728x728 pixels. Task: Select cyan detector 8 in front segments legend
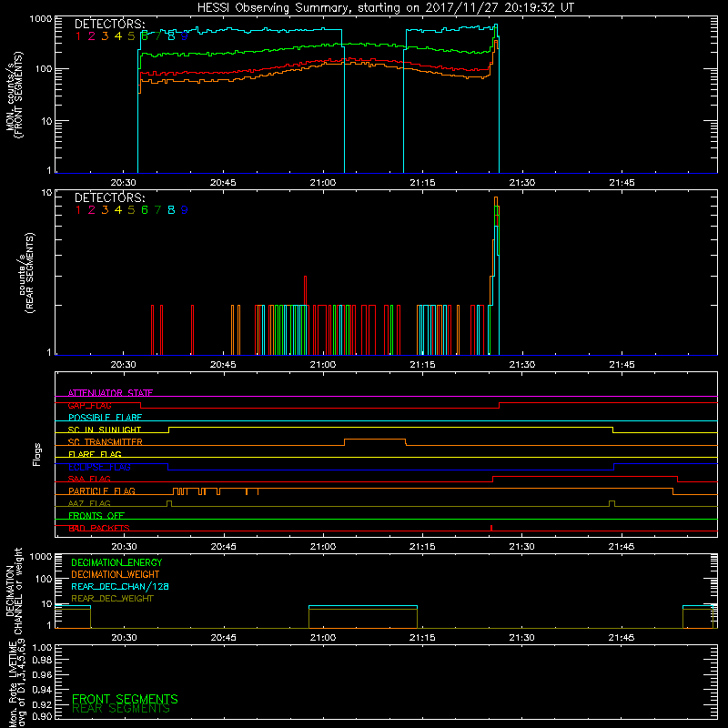[171, 36]
